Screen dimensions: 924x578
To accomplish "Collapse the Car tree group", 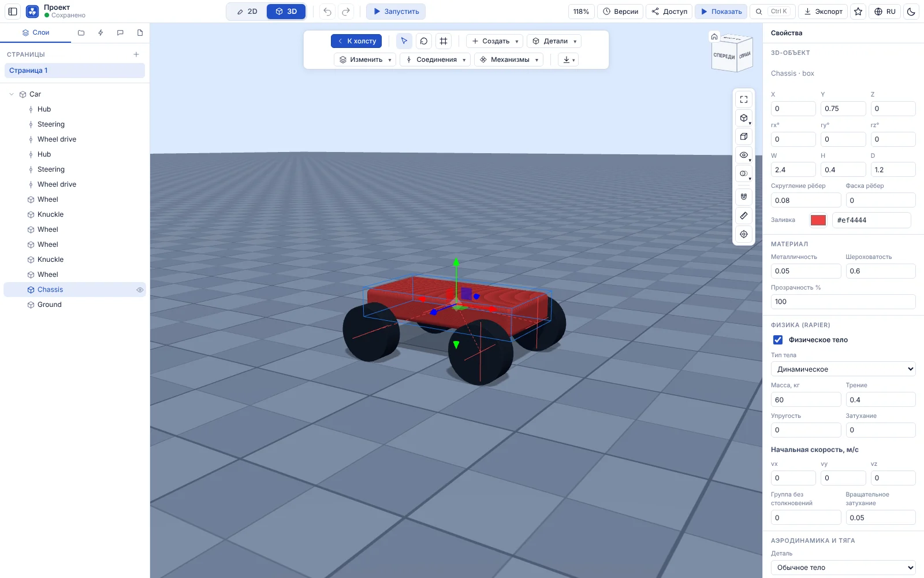I will click(12, 94).
